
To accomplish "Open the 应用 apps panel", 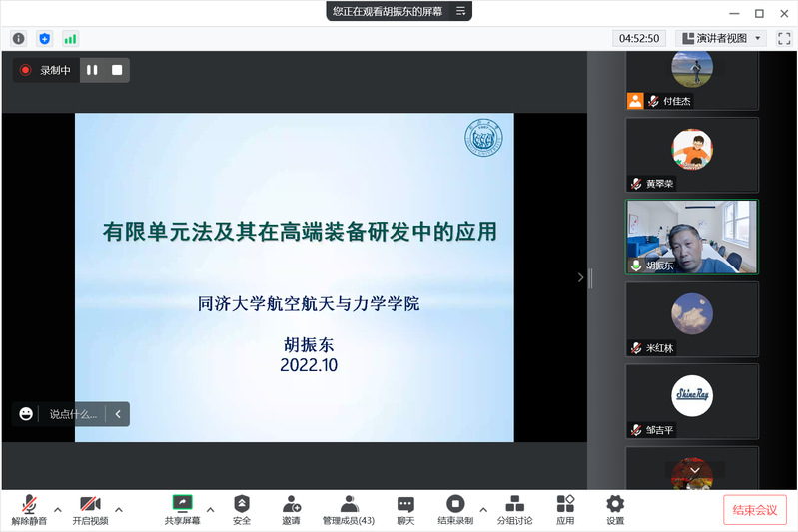I will click(565, 509).
